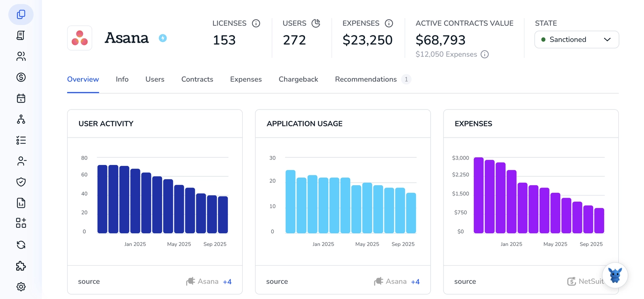Switch to the Users tab
The width and height of the screenshot is (644, 299).
click(155, 79)
